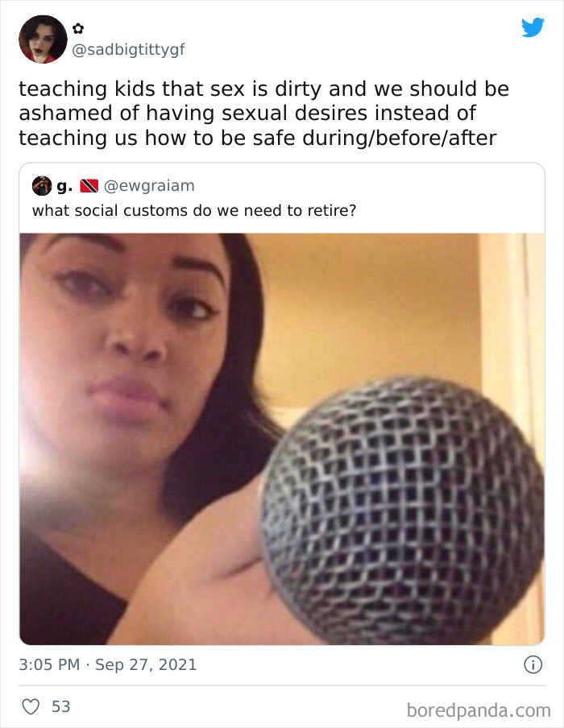The width and height of the screenshot is (564, 728).
Task: Click the time "3:05 PM" text
Action: click(x=49, y=665)
